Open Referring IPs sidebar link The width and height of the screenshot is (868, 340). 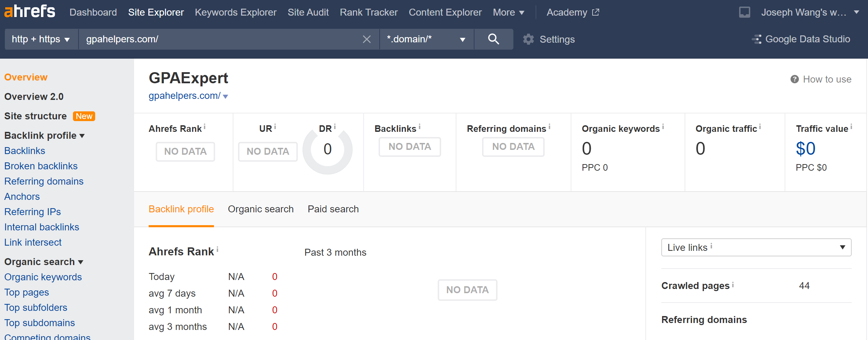click(x=32, y=212)
